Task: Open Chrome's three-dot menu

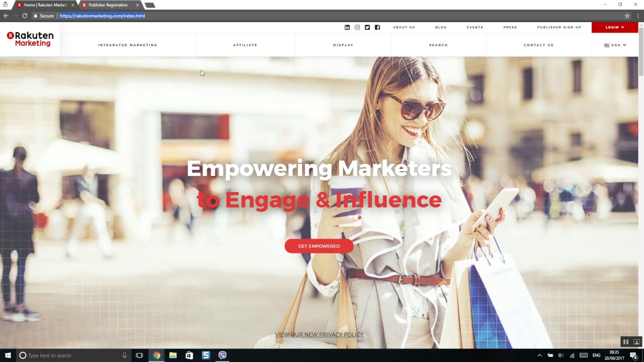Action: tap(637, 16)
